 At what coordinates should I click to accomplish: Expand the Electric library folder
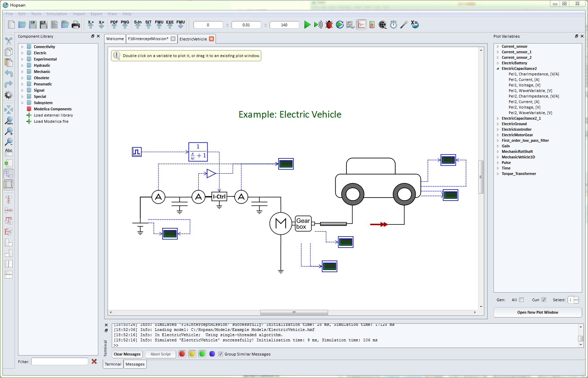[x=22, y=53]
